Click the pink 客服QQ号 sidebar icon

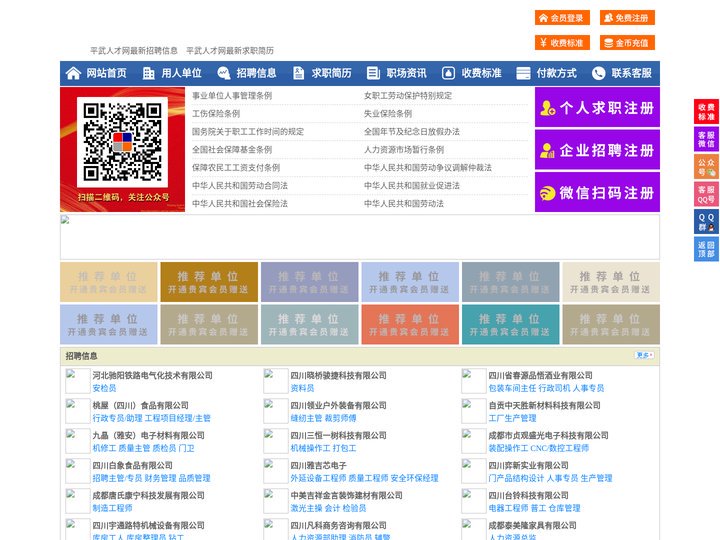tap(706, 194)
